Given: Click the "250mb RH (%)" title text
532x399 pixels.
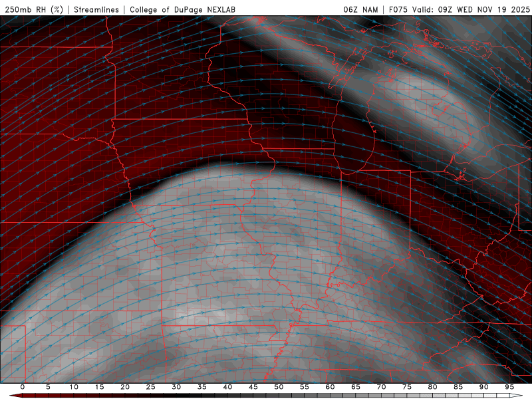Looking at the screenshot, I should click(34, 9).
